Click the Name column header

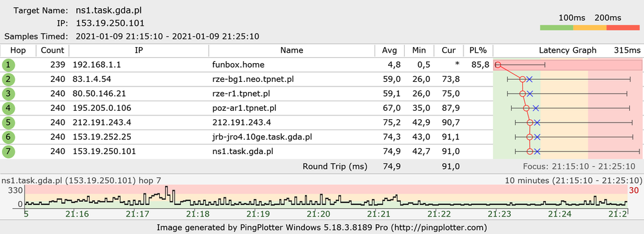(x=291, y=50)
